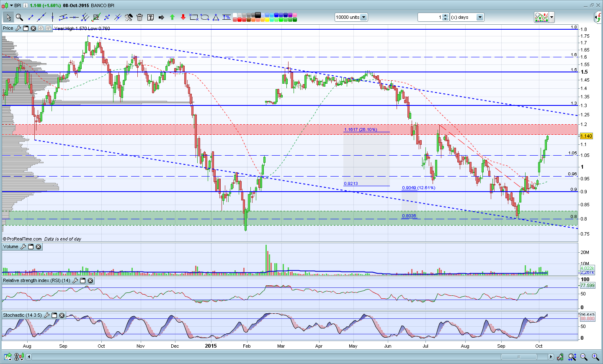Close the Price panel

tap(33, 28)
